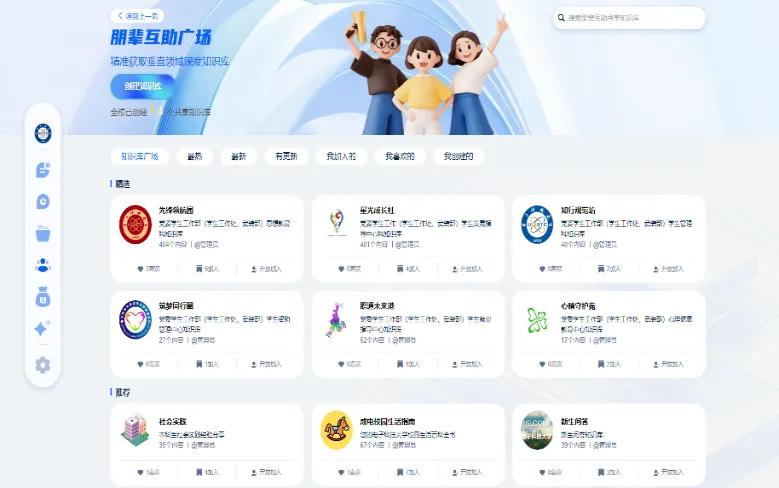The width and height of the screenshot is (779, 488).
Task: Open the folder icon in left sidebar
Action: click(43, 233)
